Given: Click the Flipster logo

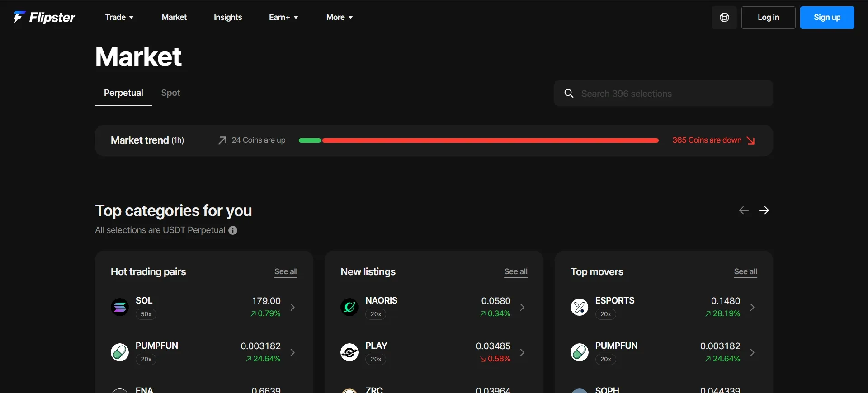Looking at the screenshot, I should [x=44, y=17].
